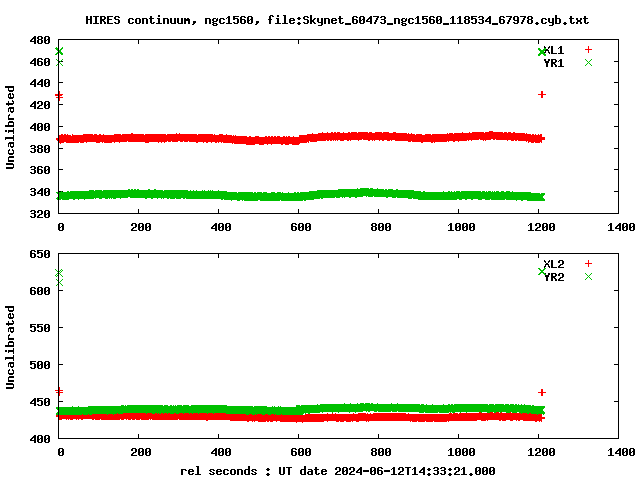Click the 340 tick label on top plot
This screenshot has width=640, height=480.
point(40,192)
